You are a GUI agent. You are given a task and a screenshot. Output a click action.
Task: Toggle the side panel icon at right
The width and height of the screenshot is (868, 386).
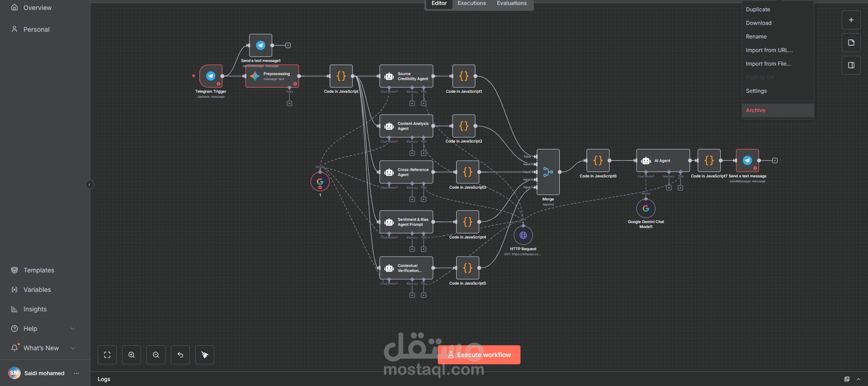pyautogui.click(x=851, y=65)
